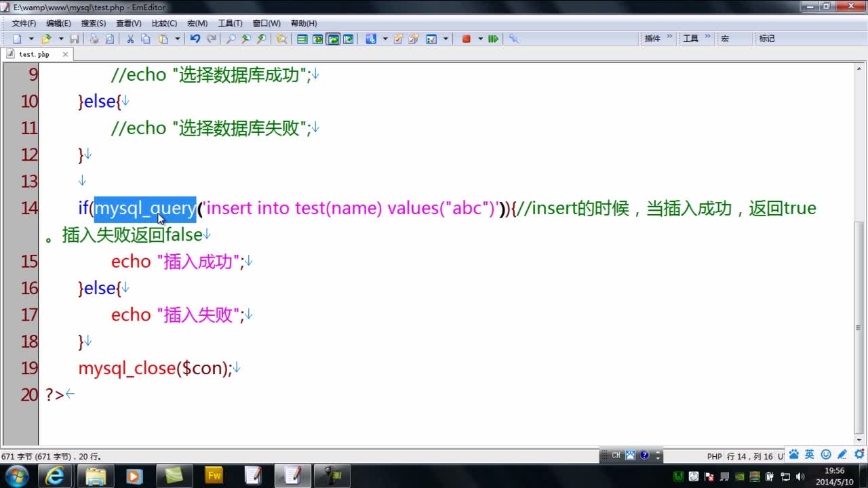Click the Redo arrow icon
Image resolution: width=868 pixels, height=488 pixels.
(x=211, y=39)
